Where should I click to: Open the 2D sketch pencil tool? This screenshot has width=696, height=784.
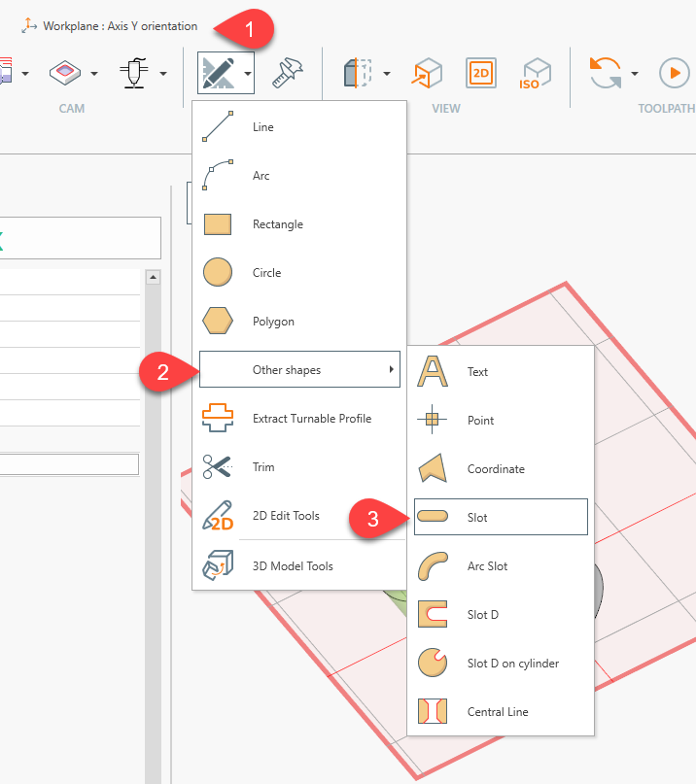(217, 73)
